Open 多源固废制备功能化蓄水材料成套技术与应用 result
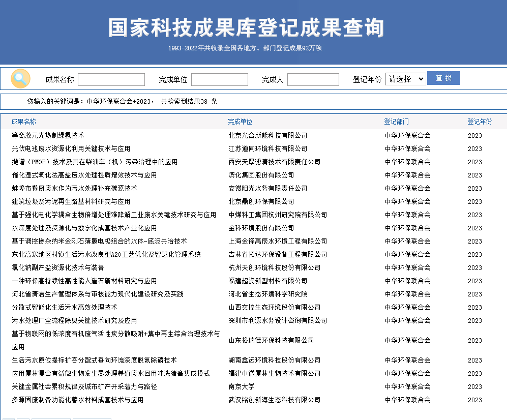507x420 pixels. click(77, 400)
